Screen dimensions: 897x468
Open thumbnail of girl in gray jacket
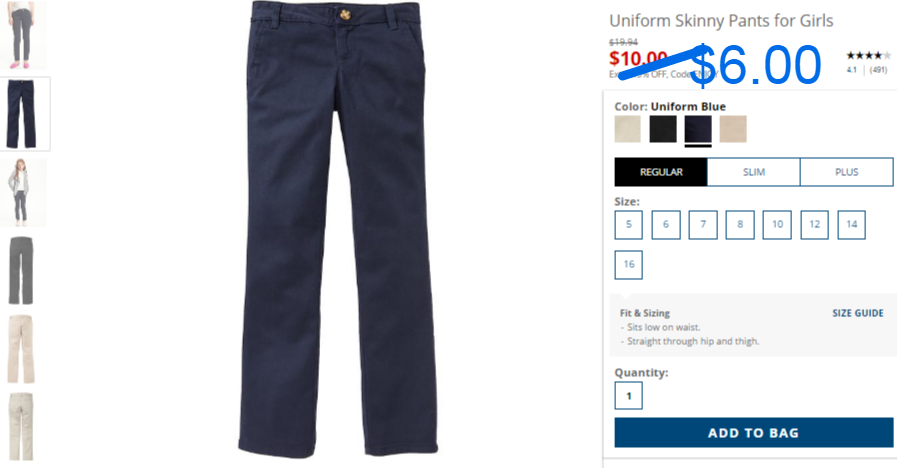pos(23,192)
